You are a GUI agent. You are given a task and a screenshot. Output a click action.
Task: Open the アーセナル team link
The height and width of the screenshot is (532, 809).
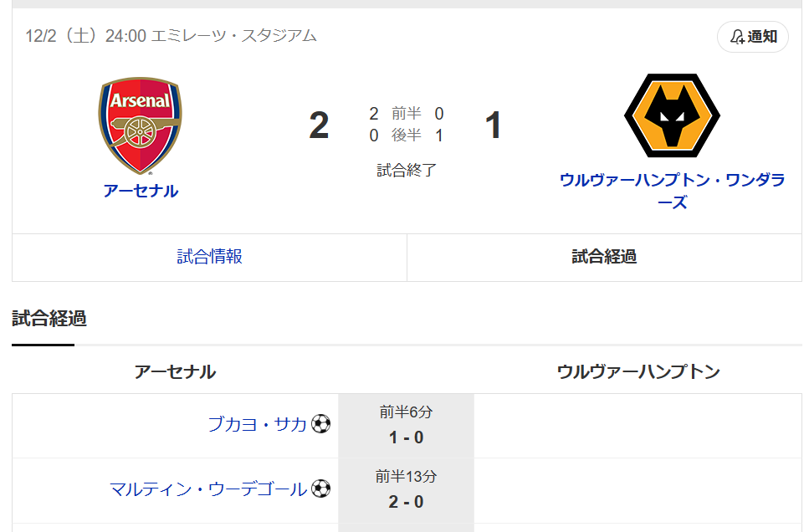[141, 191]
